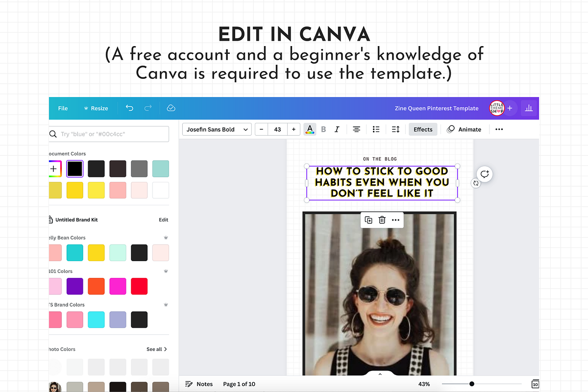Adjust the zoom slider handle
The width and height of the screenshot is (588, 392).
(x=472, y=384)
